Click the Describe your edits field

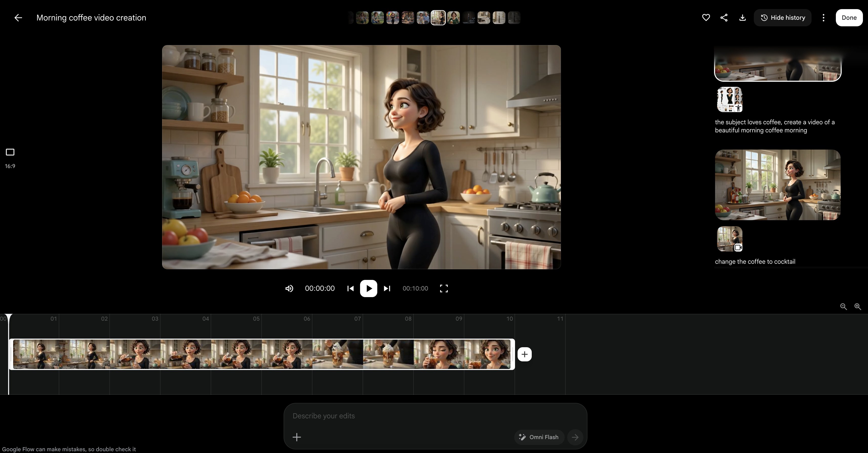point(435,416)
